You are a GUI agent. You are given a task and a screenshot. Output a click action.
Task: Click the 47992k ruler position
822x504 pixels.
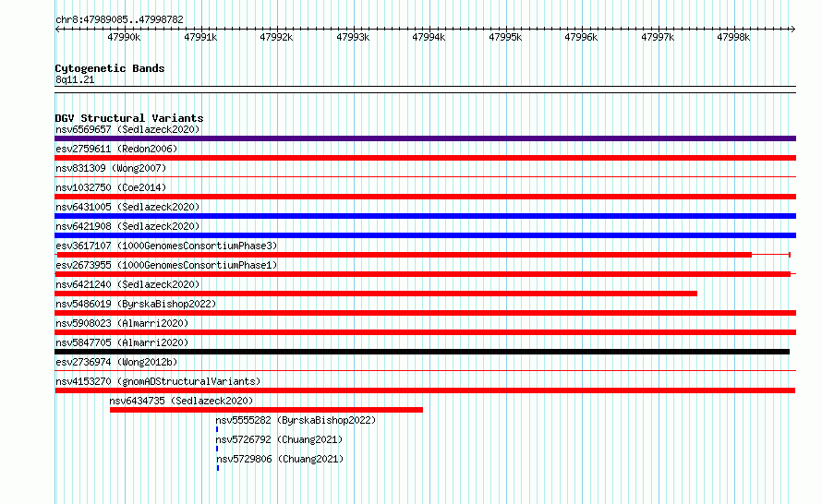tap(276, 37)
